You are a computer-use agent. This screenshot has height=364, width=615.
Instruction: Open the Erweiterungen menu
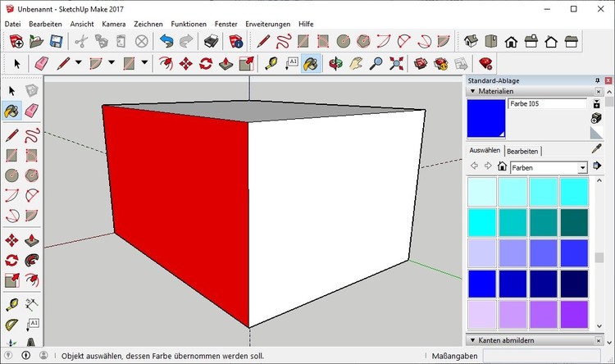(x=268, y=24)
